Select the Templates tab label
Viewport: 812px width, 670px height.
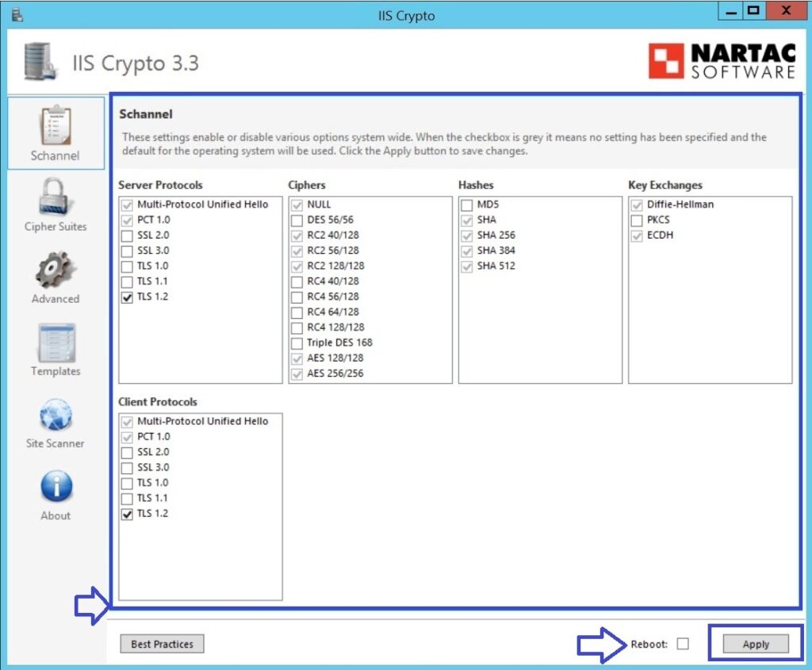click(x=56, y=371)
